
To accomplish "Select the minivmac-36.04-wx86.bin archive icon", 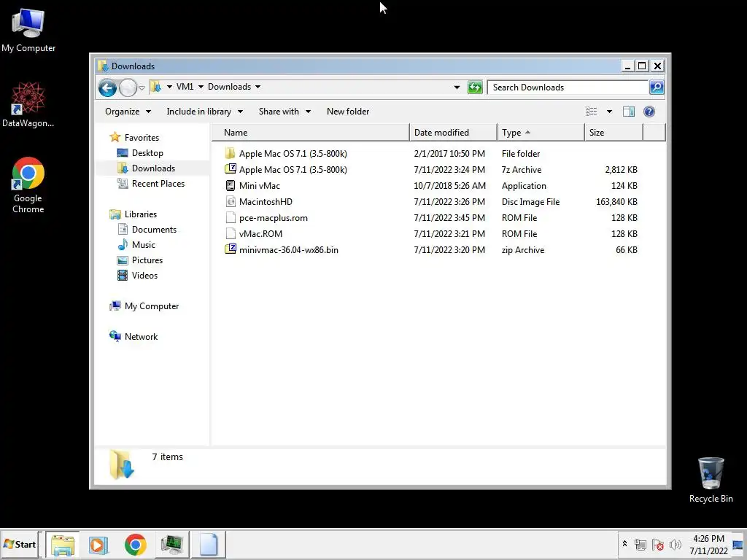I will click(230, 249).
